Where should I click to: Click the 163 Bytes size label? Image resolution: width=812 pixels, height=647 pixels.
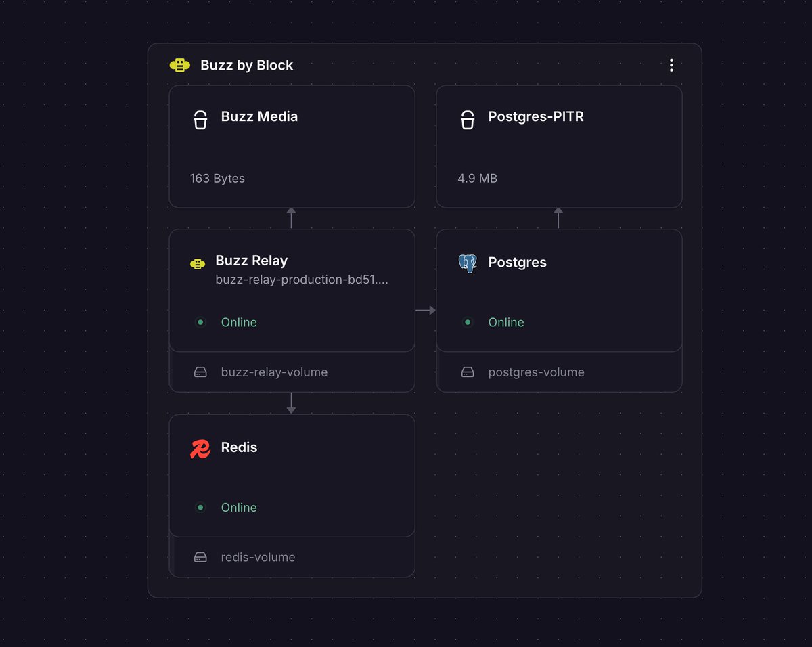pyautogui.click(x=217, y=179)
